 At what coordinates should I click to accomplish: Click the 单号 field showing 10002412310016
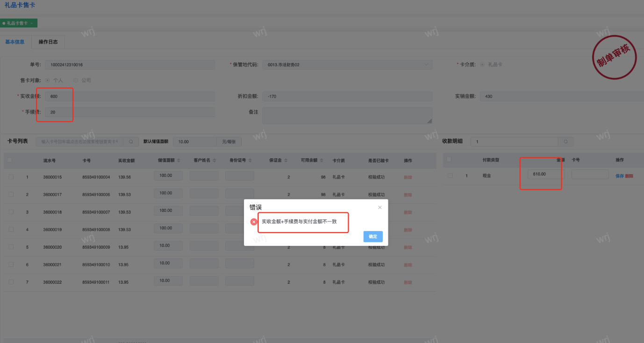coord(130,65)
